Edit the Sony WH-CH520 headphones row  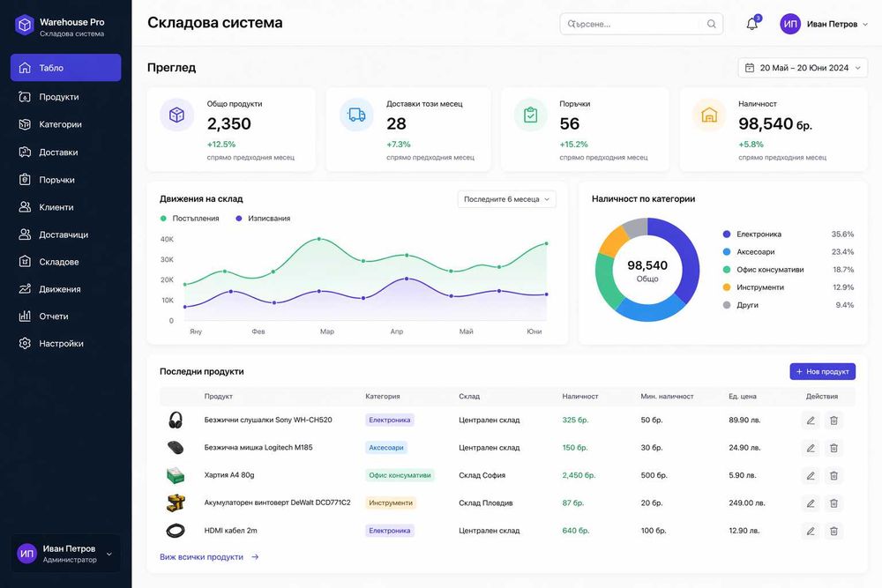(811, 421)
